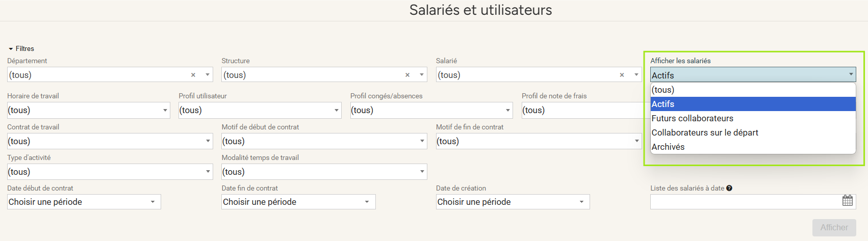Open the Horaire de travail dropdown

(88, 110)
